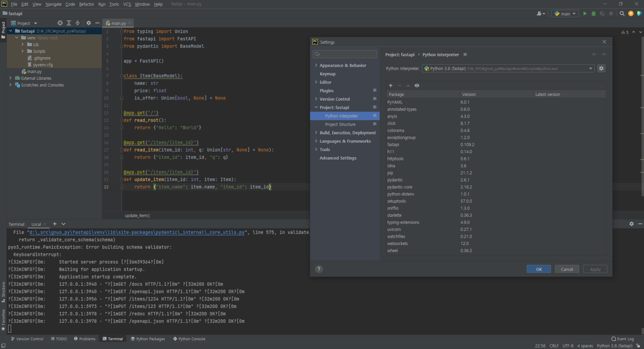644x349 pixels.
Task: Click the Settings help question mark
Action: 319,269
